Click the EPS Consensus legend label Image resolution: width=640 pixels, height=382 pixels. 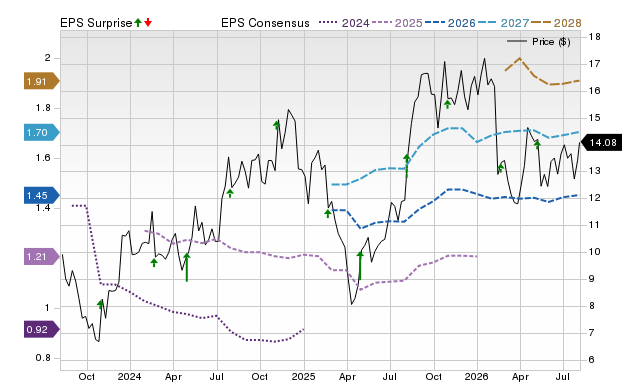pyautogui.click(x=265, y=23)
